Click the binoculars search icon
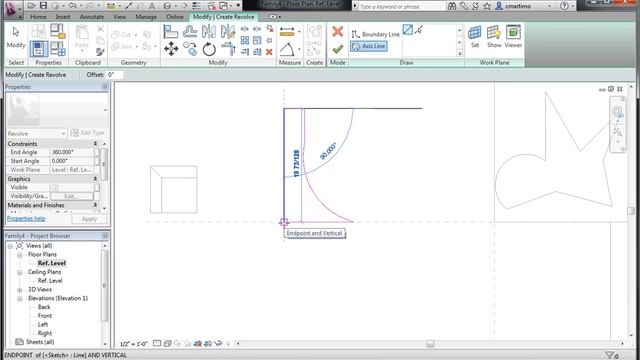 tap(452, 6)
